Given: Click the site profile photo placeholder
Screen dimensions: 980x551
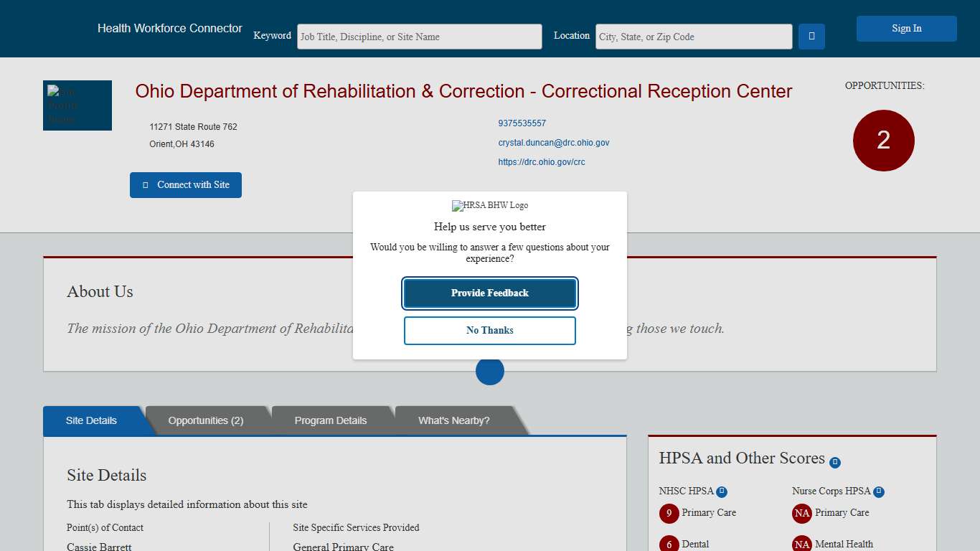Looking at the screenshot, I should (x=77, y=105).
